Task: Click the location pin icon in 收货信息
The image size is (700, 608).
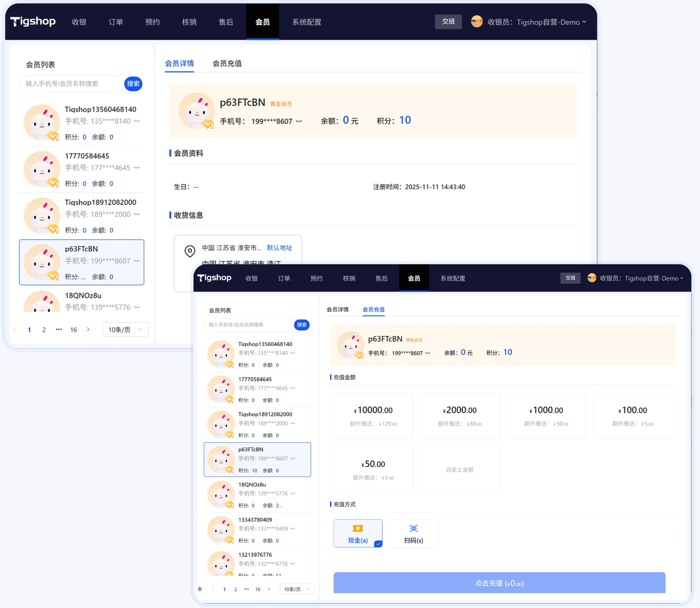Action: (189, 251)
